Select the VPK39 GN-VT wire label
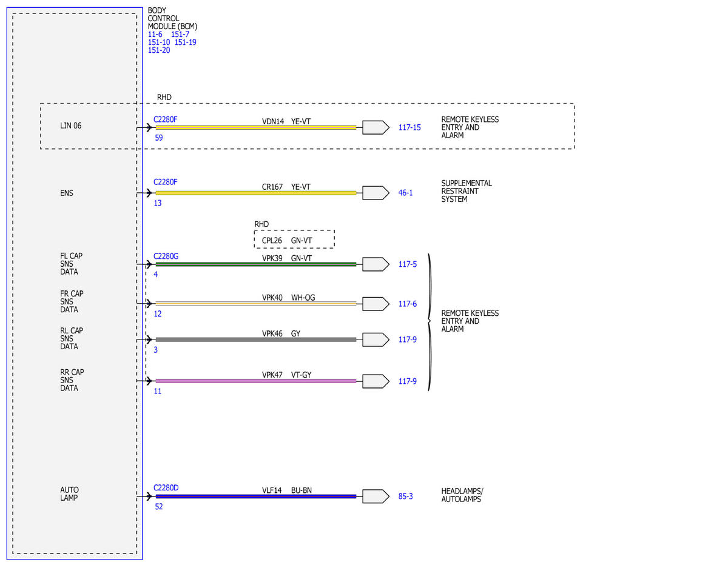Screen dimensions: 728x562 coord(286,258)
